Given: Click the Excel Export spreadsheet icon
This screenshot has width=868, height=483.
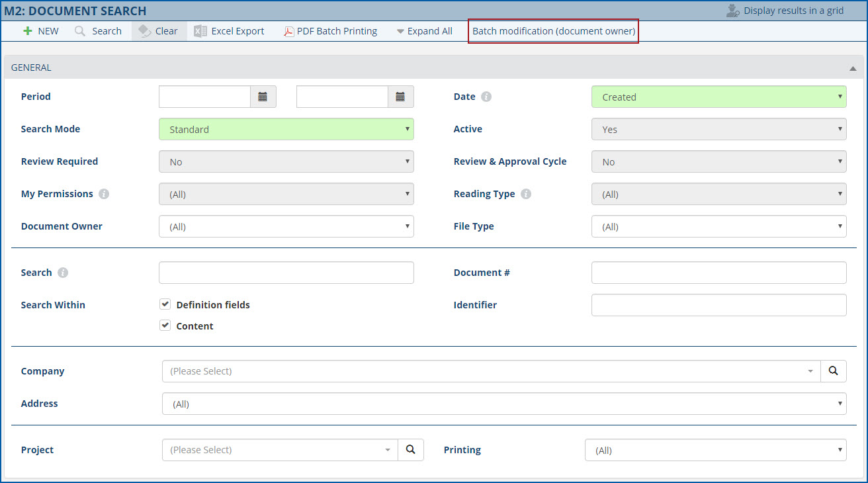Looking at the screenshot, I should point(200,31).
